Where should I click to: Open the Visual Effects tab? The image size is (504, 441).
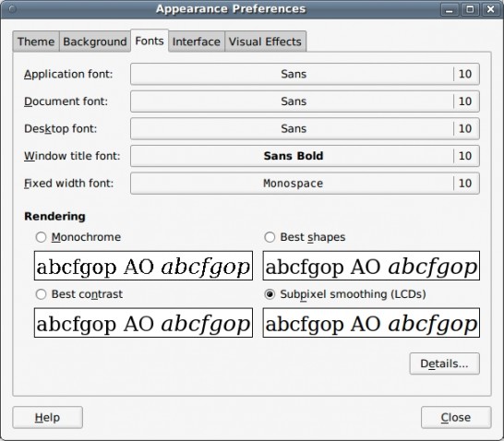click(x=265, y=42)
